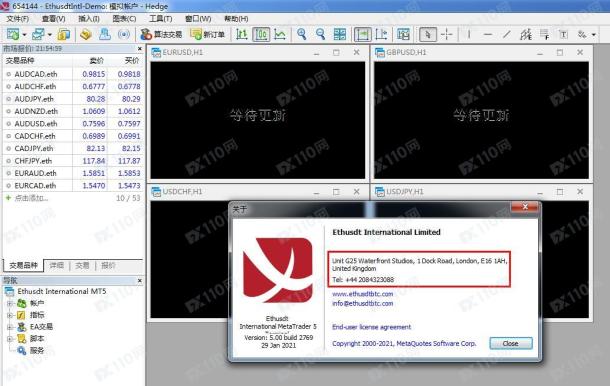Switch to 报价 tab in Market Watch
Viewport: 610px width, 386px height.
tap(108, 265)
